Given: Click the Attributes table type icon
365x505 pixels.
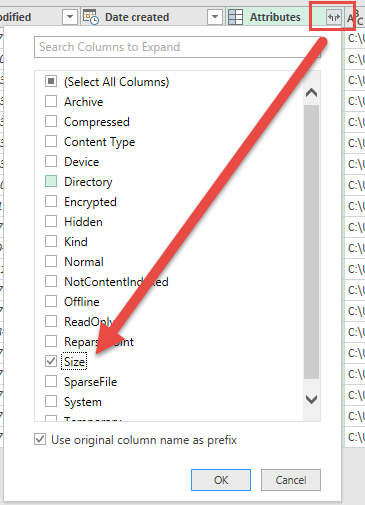Looking at the screenshot, I should 235,17.
